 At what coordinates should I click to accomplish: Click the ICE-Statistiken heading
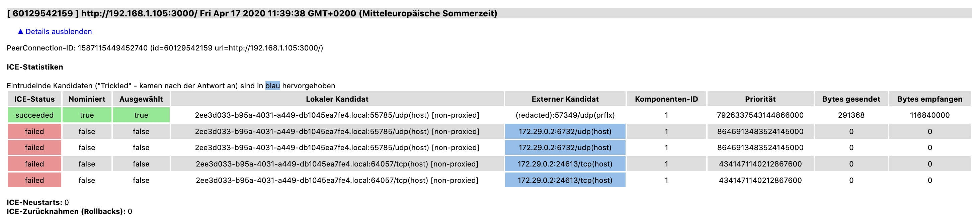click(35, 67)
